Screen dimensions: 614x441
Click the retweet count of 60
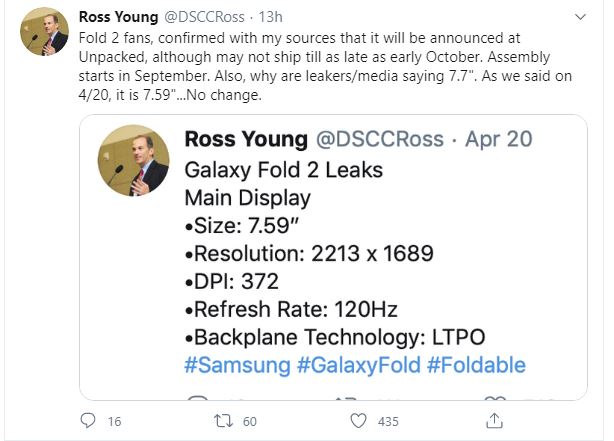point(250,422)
